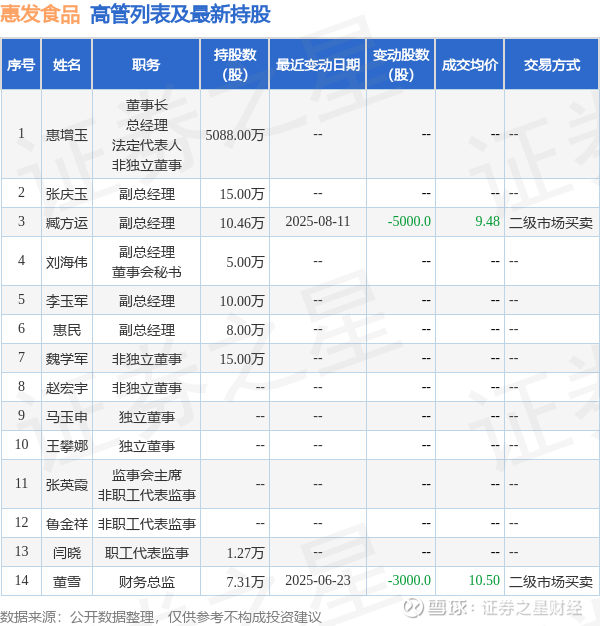600x626 pixels.
Task: Select the 序号 column header
Action: point(21,64)
